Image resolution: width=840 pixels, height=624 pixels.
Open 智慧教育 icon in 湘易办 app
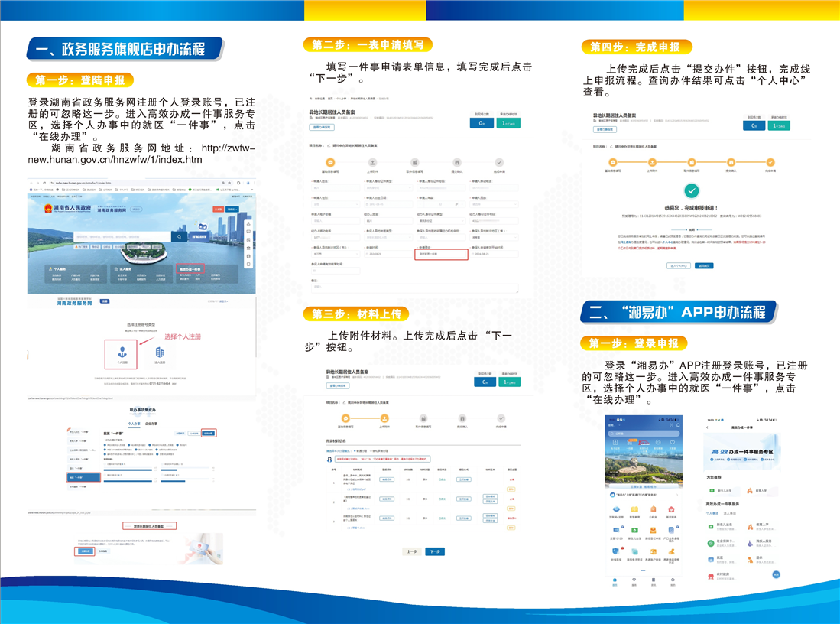635,510
